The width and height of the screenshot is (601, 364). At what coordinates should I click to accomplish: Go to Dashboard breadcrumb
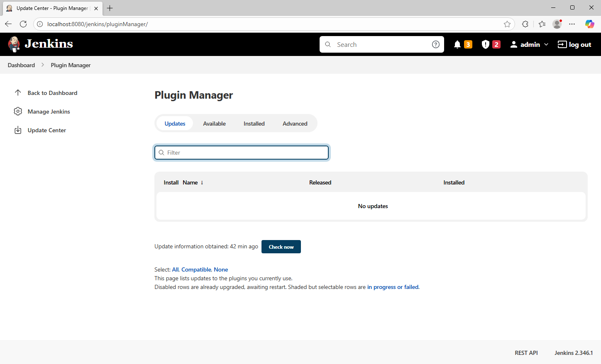coord(21,65)
